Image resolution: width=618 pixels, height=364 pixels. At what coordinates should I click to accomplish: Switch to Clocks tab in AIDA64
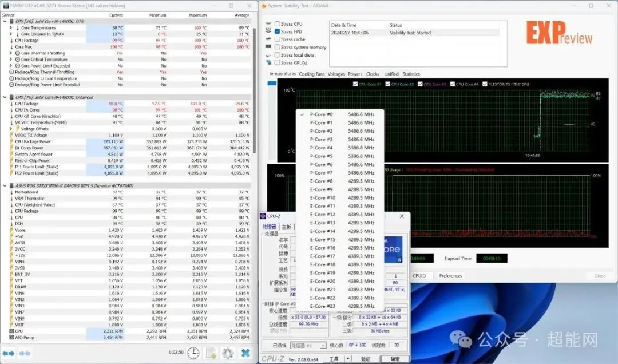373,74
